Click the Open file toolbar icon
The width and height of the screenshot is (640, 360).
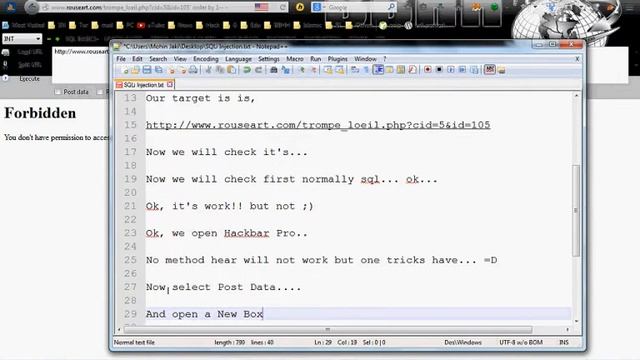(135, 70)
